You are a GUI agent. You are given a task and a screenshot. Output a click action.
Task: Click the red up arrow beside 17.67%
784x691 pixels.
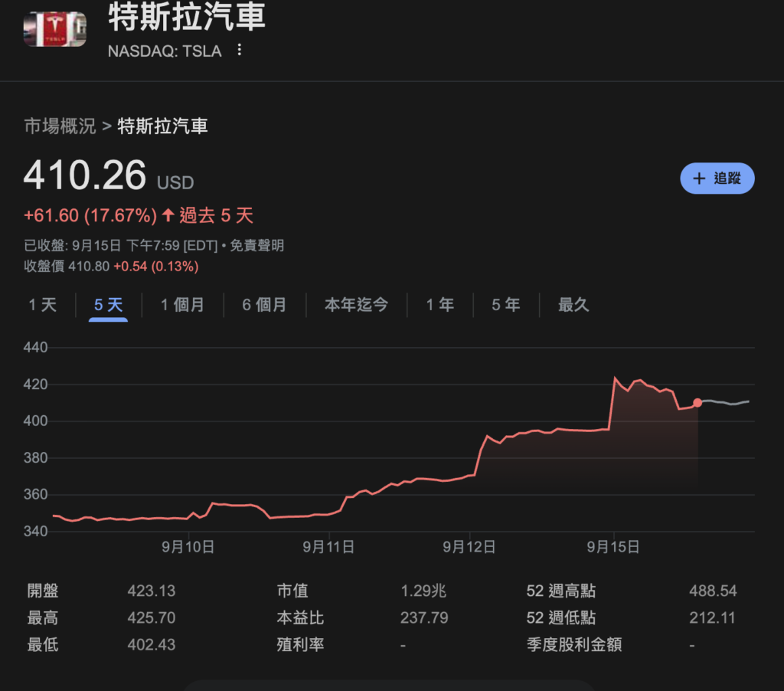pyautogui.click(x=168, y=215)
